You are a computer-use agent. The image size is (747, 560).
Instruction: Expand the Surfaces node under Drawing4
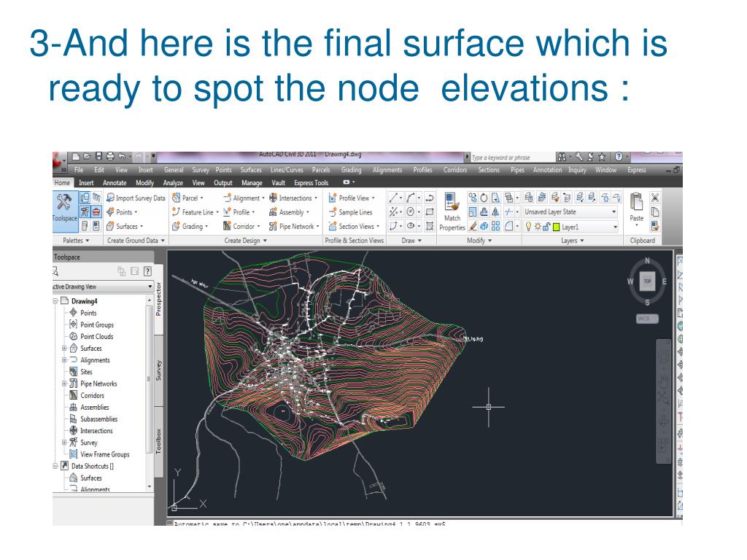click(x=64, y=349)
